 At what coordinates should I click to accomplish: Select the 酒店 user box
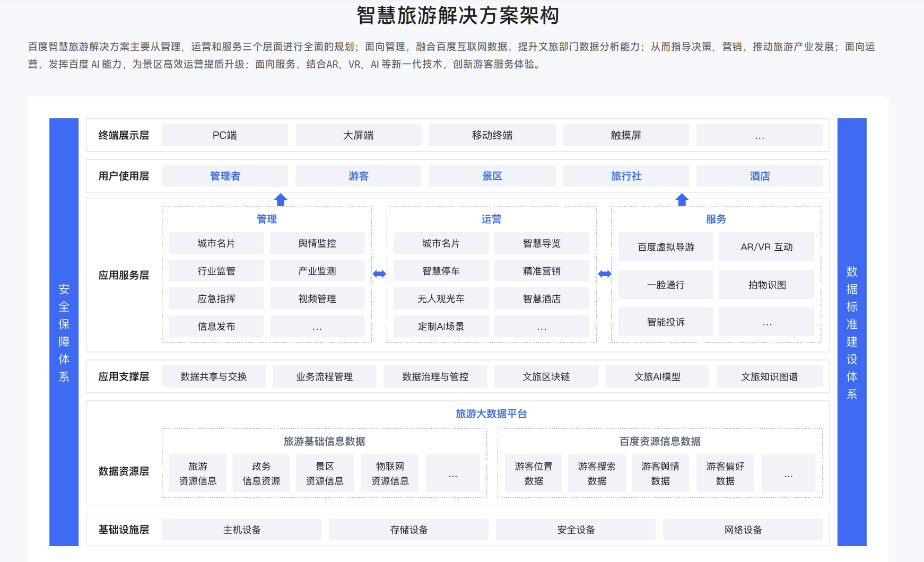[x=760, y=176]
